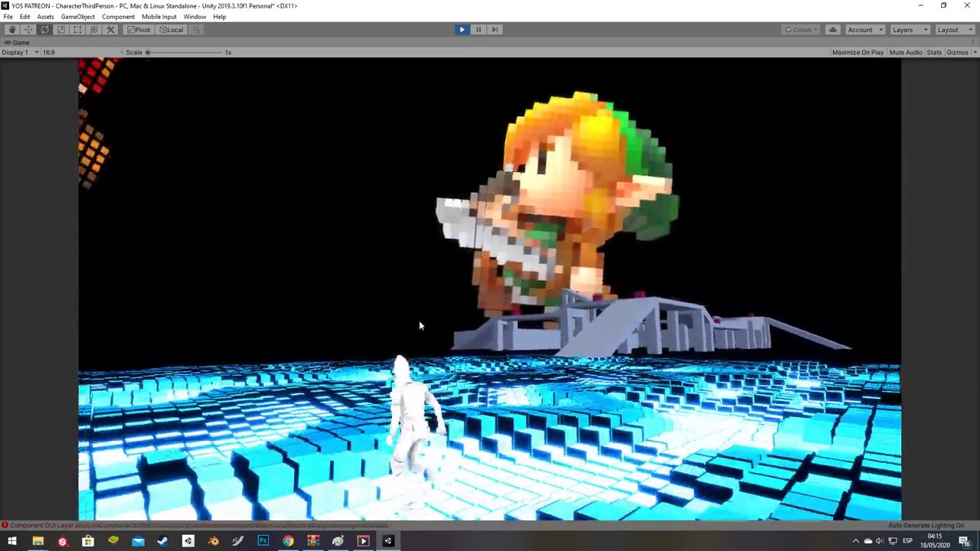Open the Mobile Input menu
980x551 pixels.
(159, 17)
